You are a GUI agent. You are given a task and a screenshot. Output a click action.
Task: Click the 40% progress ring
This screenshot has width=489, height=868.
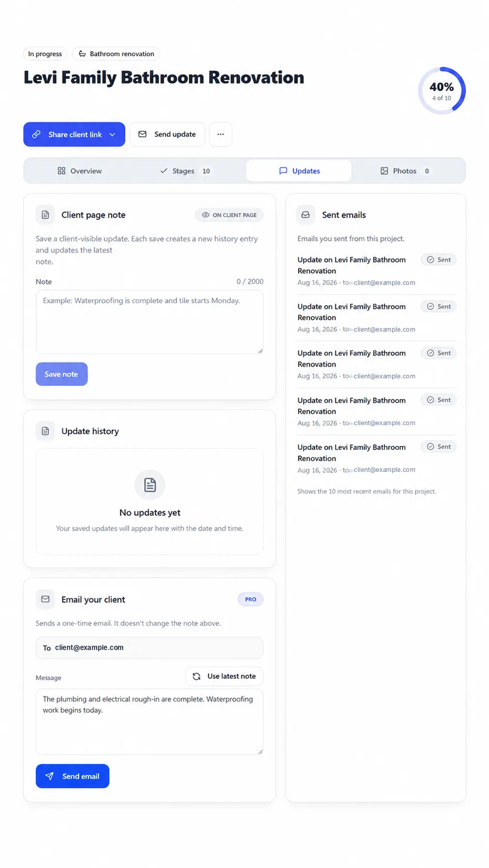point(442,90)
